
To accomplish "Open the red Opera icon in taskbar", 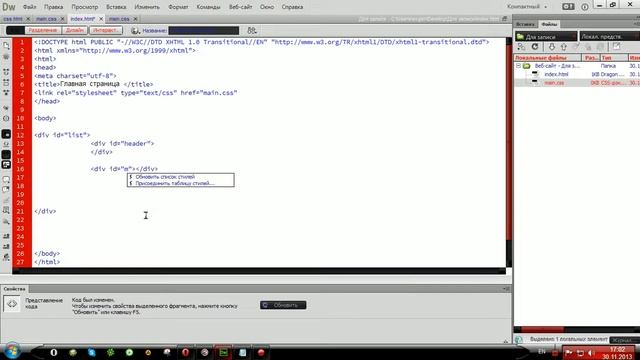I will 185,352.
